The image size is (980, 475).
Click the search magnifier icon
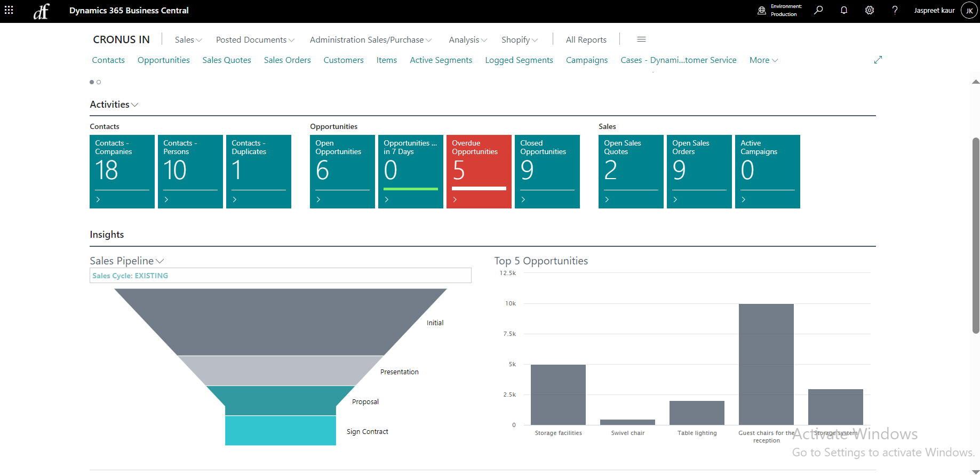[x=818, y=10]
